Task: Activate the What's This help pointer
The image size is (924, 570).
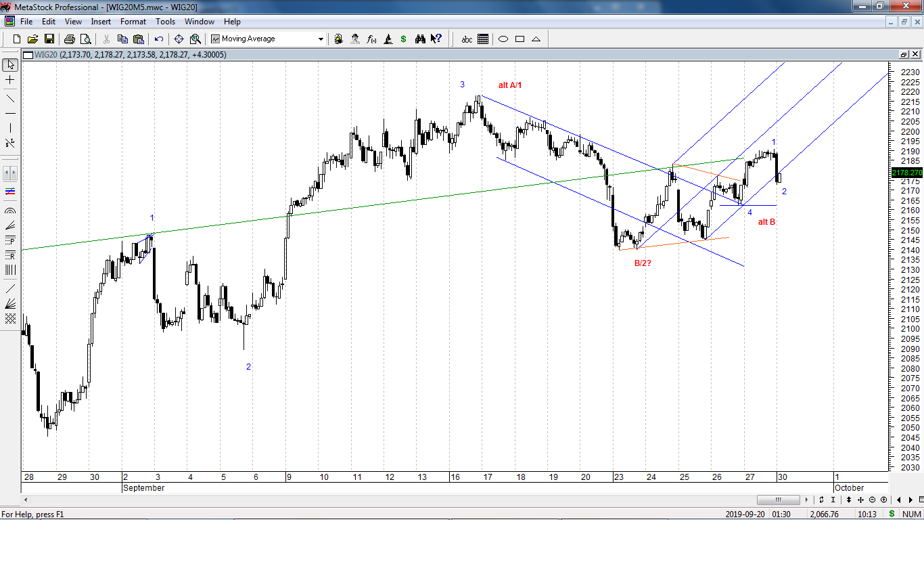Action: coord(436,39)
